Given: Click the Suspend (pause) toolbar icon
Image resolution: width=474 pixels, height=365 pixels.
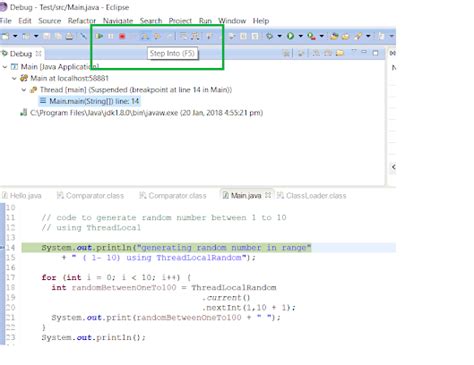Looking at the screenshot, I should pyautogui.click(x=111, y=36).
